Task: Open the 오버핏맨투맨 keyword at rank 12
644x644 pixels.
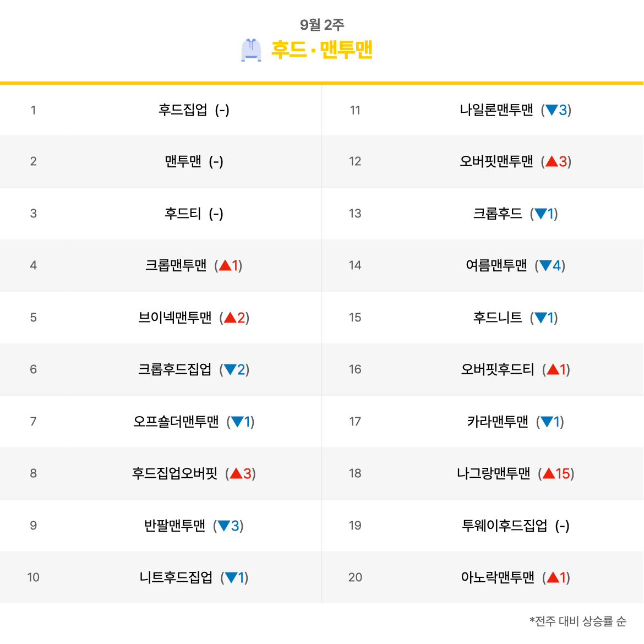Action: [x=496, y=161]
